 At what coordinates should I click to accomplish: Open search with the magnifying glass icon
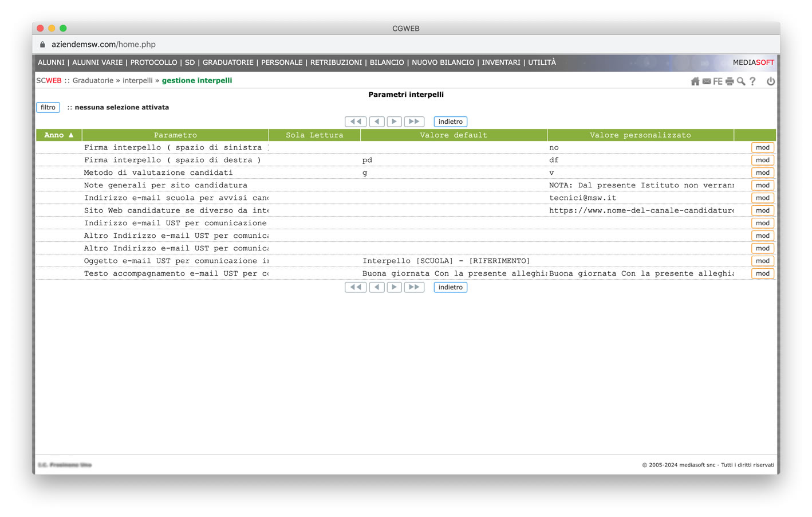(x=741, y=81)
